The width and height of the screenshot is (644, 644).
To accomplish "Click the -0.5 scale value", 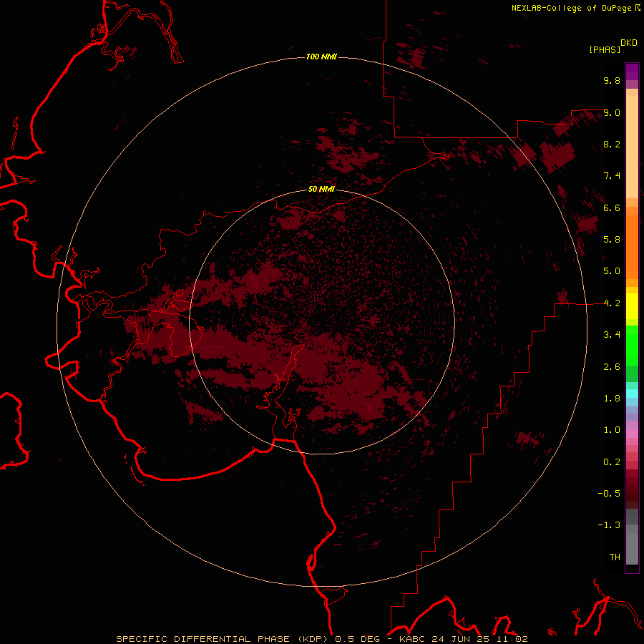I will click(x=609, y=494).
